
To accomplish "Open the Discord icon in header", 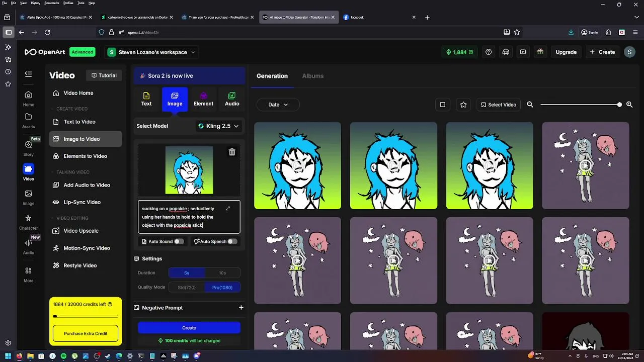I will [x=506, y=52].
